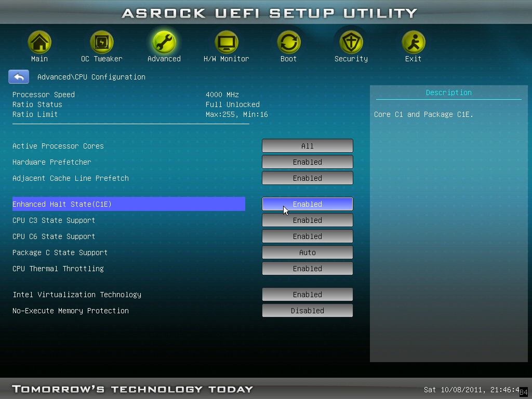Select the CPU Thermal Throttling label
Screen dimensions: 532x399
tap(58, 269)
